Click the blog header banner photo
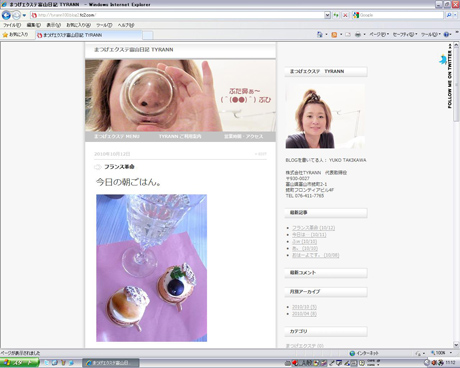Viewport: 460px width, 368px height. tap(180, 96)
